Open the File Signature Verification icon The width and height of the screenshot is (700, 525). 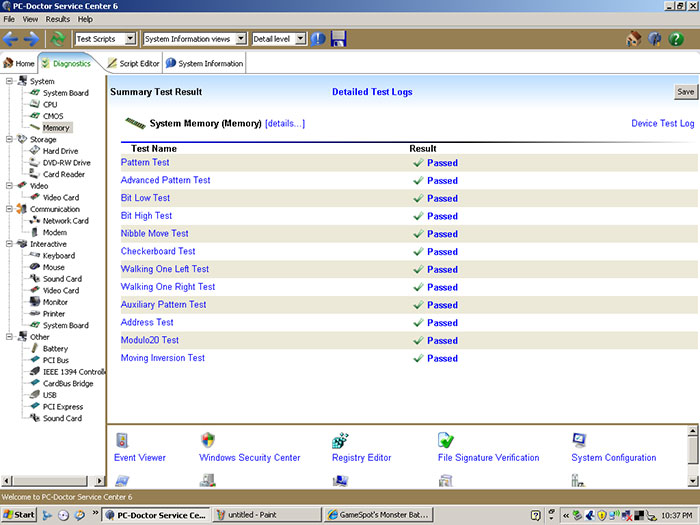(x=446, y=440)
